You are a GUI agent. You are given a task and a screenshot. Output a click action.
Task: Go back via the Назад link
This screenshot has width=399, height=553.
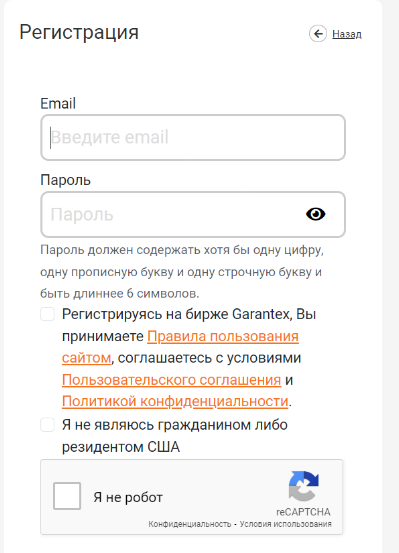pos(347,34)
